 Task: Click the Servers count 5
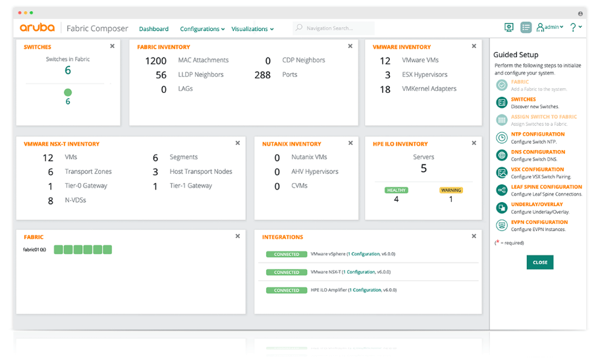[x=423, y=169]
